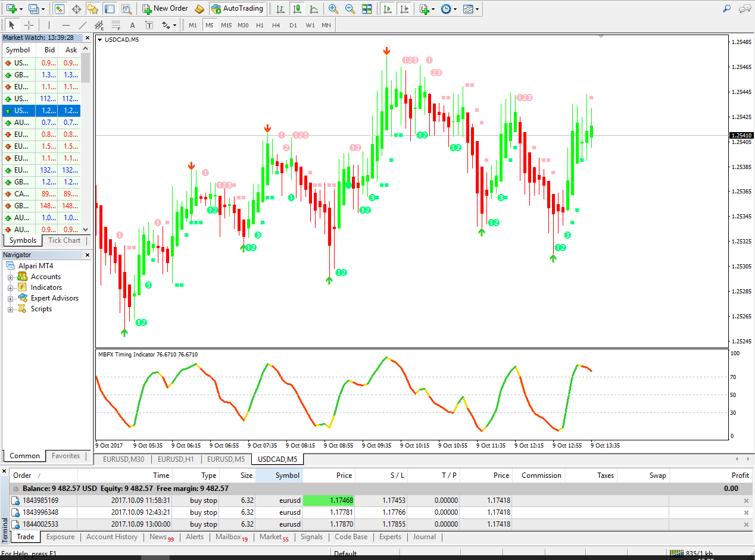This screenshot has height=560, width=755.
Task: Open the chat bubbles icon at top right
Action: (x=744, y=9)
